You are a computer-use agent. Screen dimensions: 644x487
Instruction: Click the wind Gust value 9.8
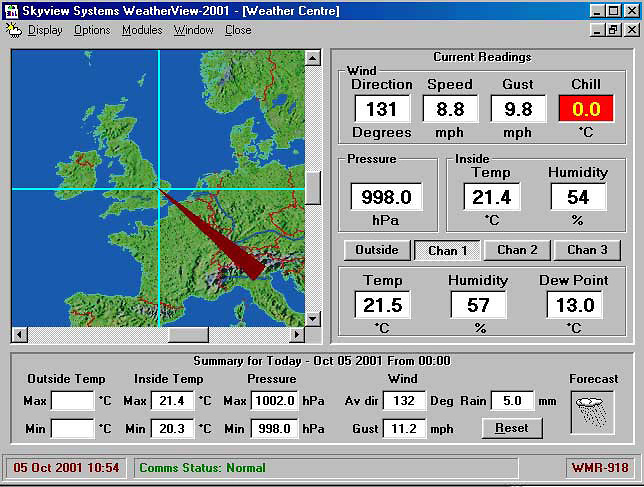pos(518,109)
